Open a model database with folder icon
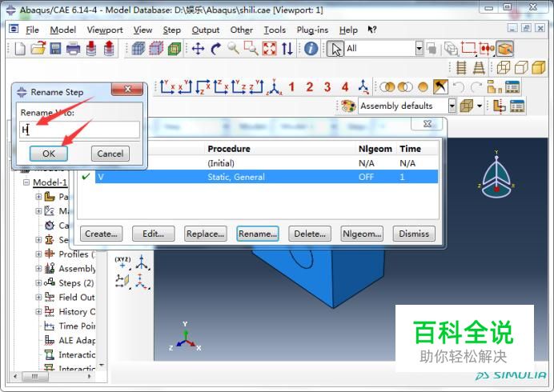554x392 pixels. [38, 48]
